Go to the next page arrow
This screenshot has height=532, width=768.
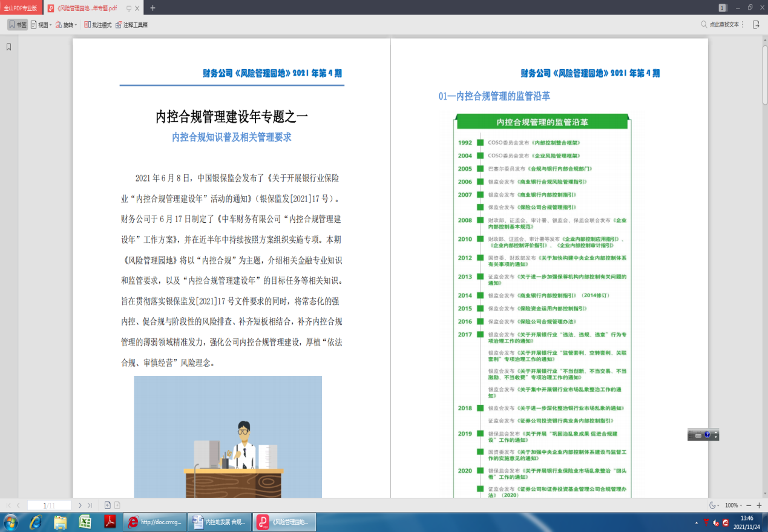click(80, 505)
